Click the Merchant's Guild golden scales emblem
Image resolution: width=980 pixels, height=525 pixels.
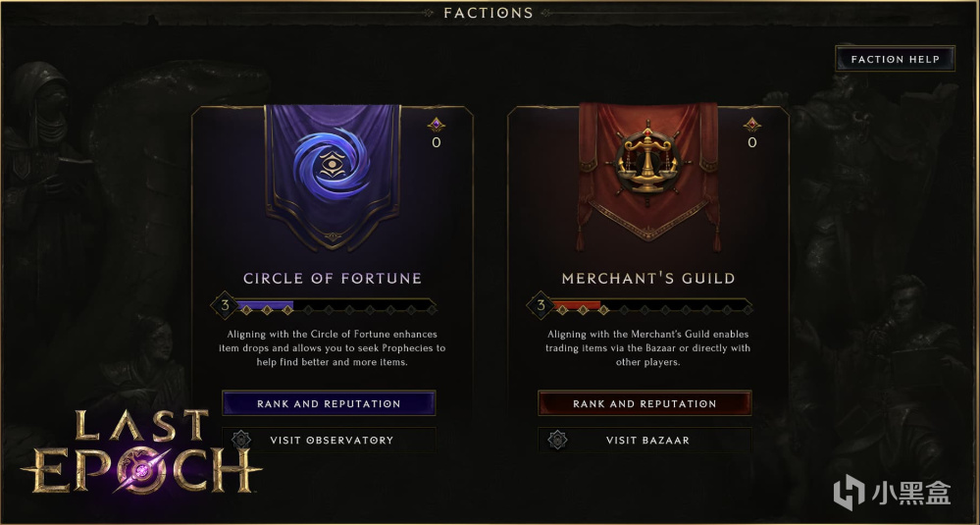(647, 161)
